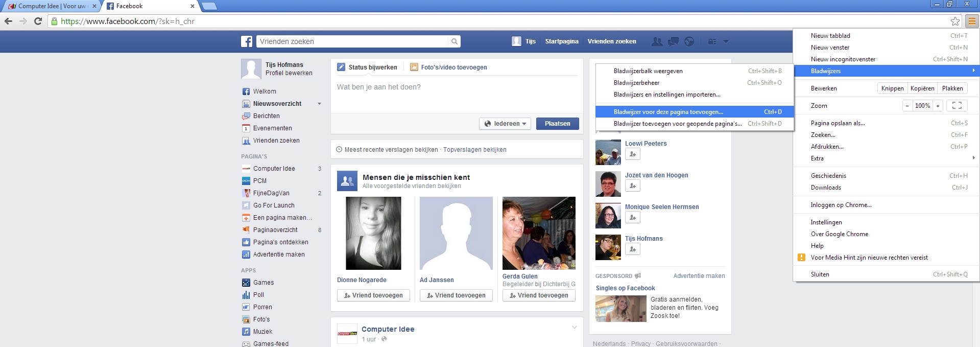Decrease zoom with minus button
Viewport: 980px width, 347px height.
click(x=907, y=106)
